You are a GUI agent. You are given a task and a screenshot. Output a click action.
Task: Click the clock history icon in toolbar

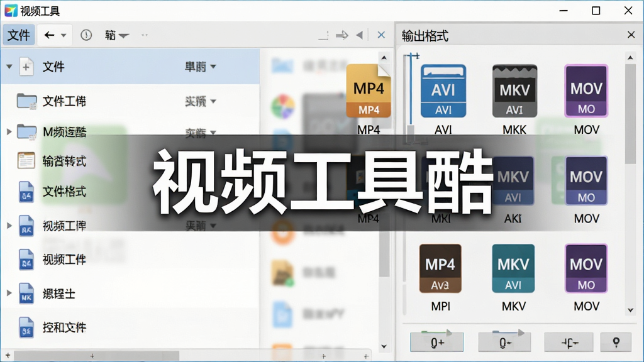click(x=86, y=35)
